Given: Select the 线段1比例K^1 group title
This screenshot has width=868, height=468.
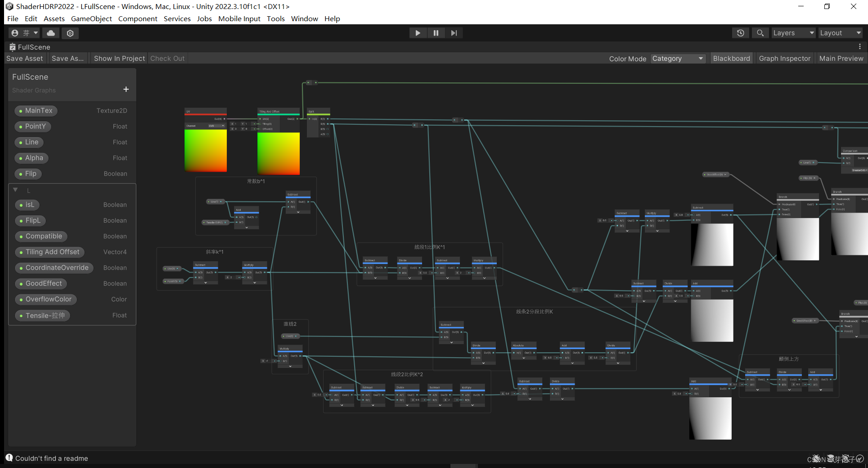Looking at the screenshot, I should [x=430, y=247].
